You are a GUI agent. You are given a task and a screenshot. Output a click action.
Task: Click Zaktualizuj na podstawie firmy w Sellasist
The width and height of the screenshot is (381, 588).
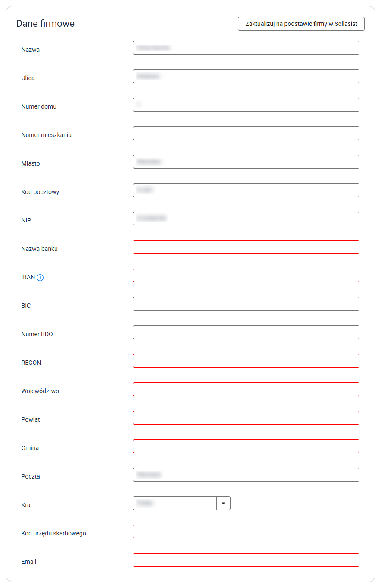pos(301,24)
